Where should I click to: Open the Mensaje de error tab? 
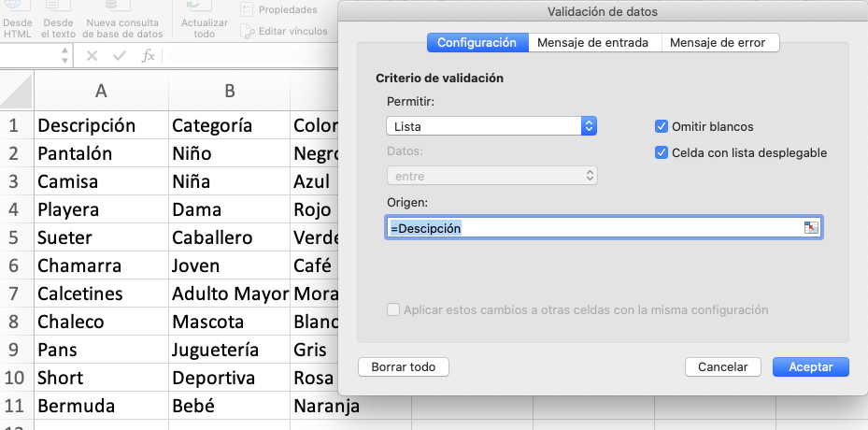click(x=718, y=42)
